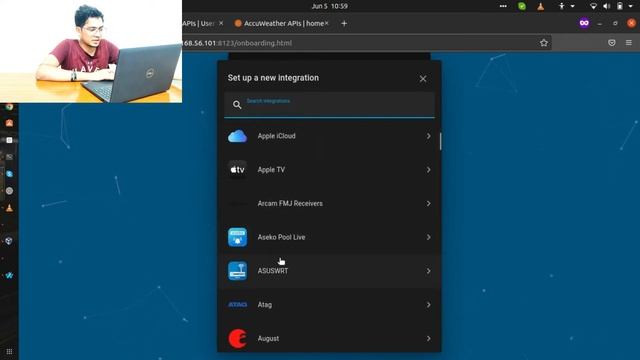640x360 pixels.
Task: Select the August integration label
Action: tap(268, 338)
